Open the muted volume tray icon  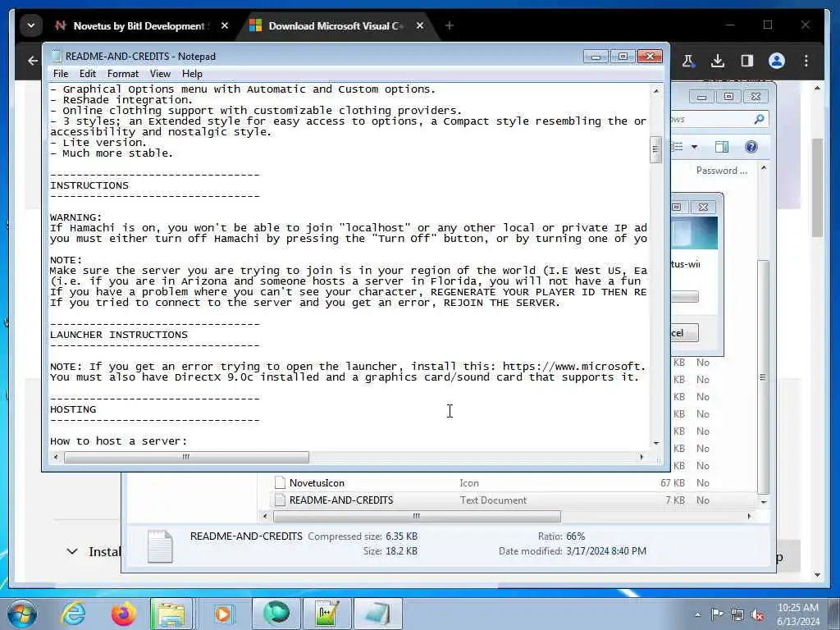pos(757,614)
